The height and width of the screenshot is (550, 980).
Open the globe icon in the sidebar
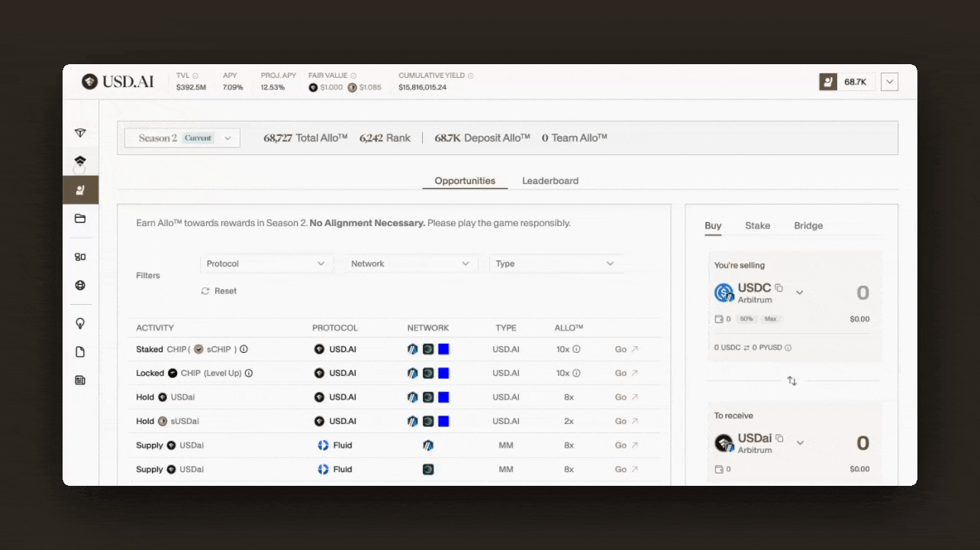click(80, 285)
